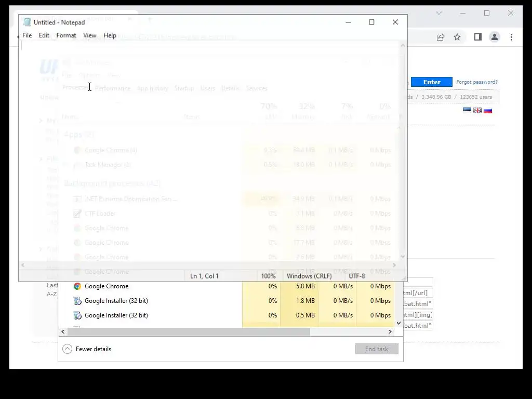
Task: Click Task Manager's horizontal scrollbar thumb
Action: coord(189,331)
